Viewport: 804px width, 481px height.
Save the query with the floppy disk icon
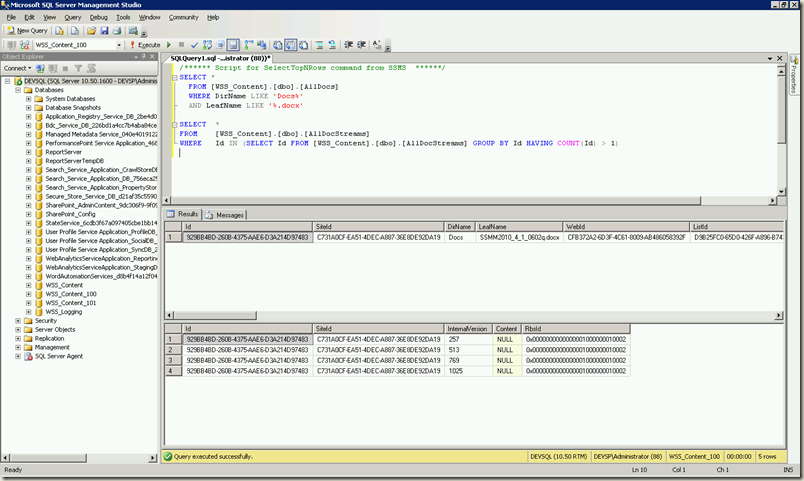(104, 31)
